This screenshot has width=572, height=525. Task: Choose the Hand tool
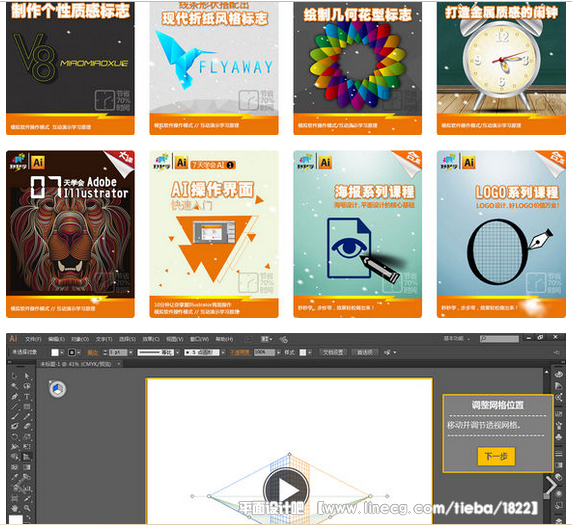click(x=15, y=507)
